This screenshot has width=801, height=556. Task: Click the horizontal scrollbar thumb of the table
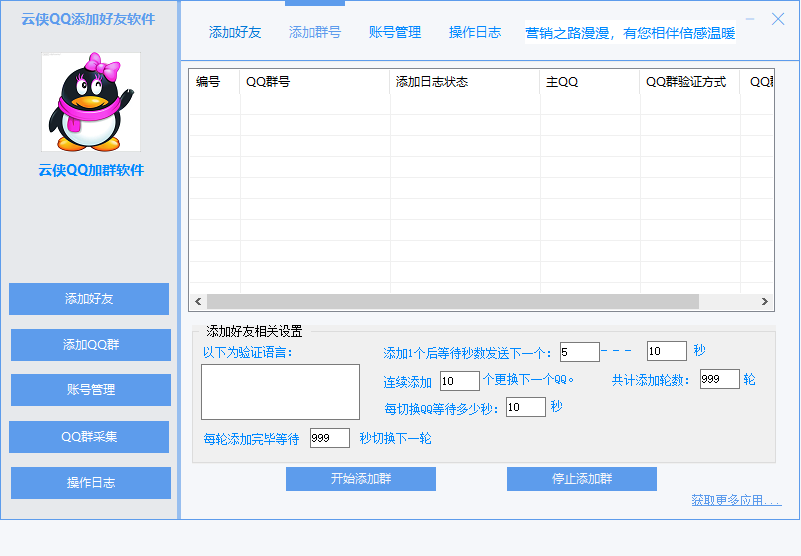[x=453, y=302]
